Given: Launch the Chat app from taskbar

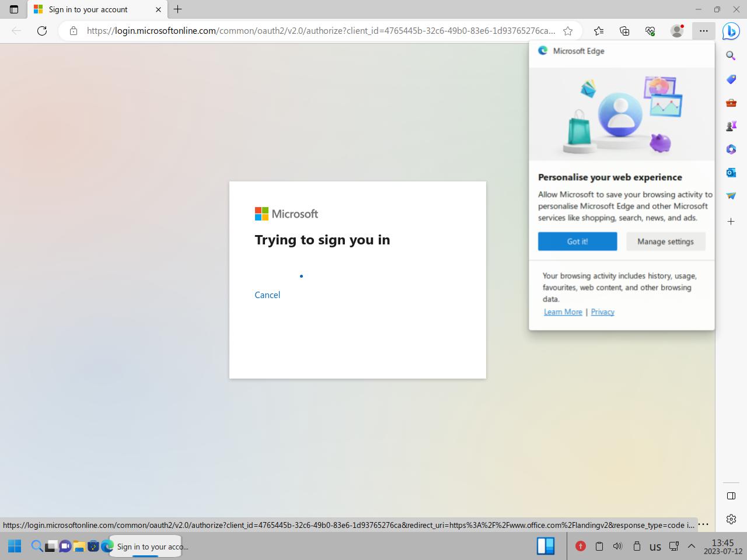Looking at the screenshot, I should [x=65, y=547].
